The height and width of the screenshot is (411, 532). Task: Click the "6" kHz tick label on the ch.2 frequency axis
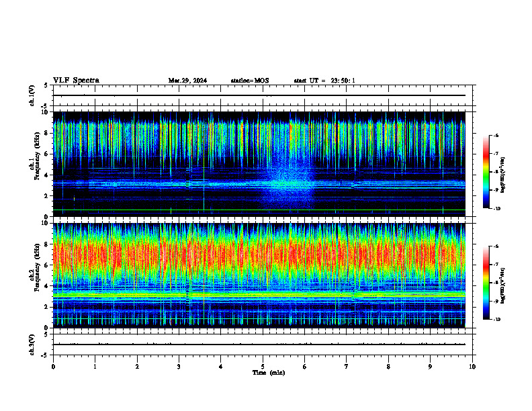coord(47,265)
